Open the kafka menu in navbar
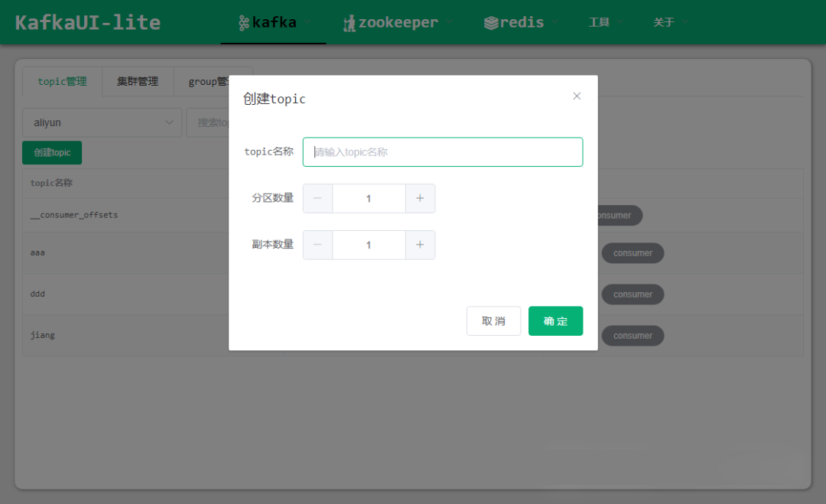This screenshot has height=504, width=826. click(273, 22)
